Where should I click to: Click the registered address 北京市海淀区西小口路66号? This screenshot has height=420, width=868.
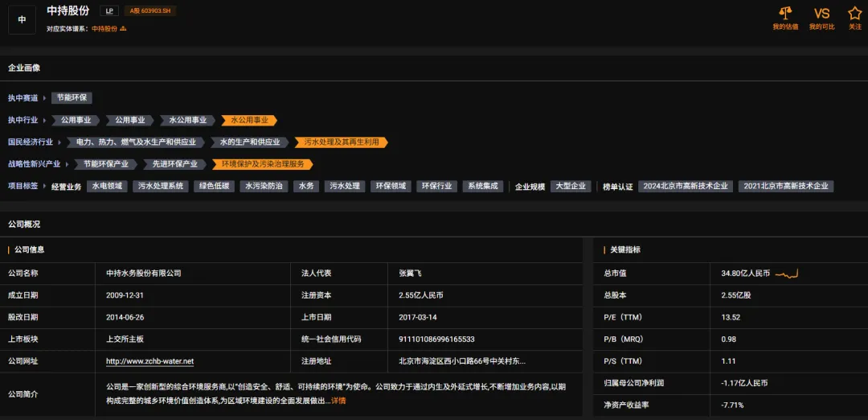click(x=462, y=361)
